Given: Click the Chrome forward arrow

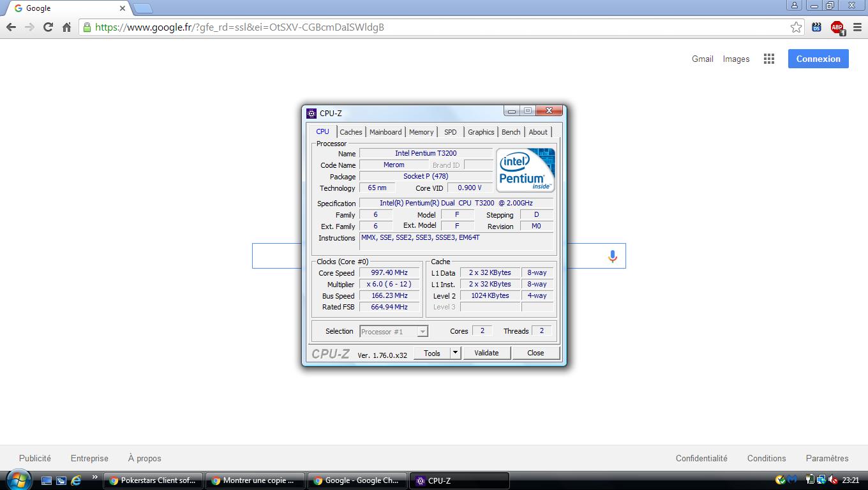Looking at the screenshot, I should [x=29, y=27].
